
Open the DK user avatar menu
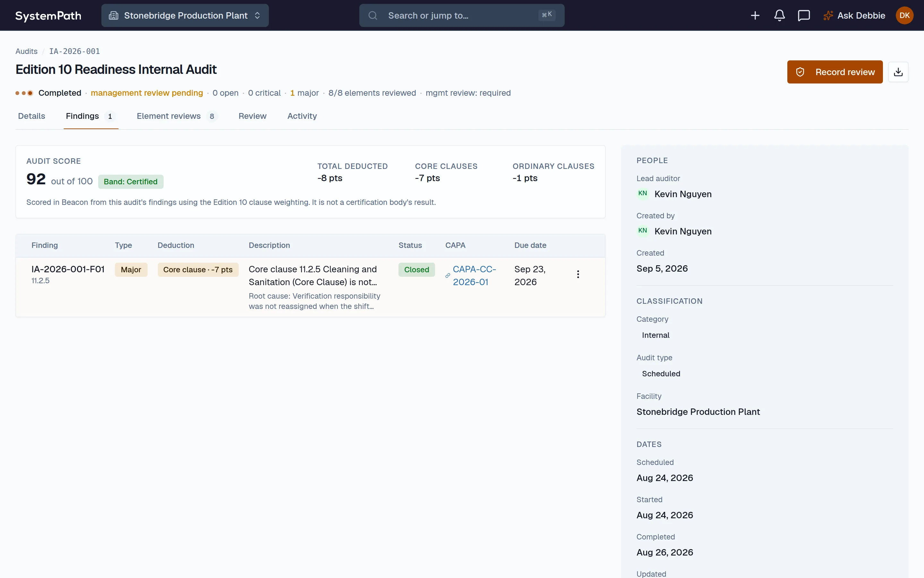point(904,16)
